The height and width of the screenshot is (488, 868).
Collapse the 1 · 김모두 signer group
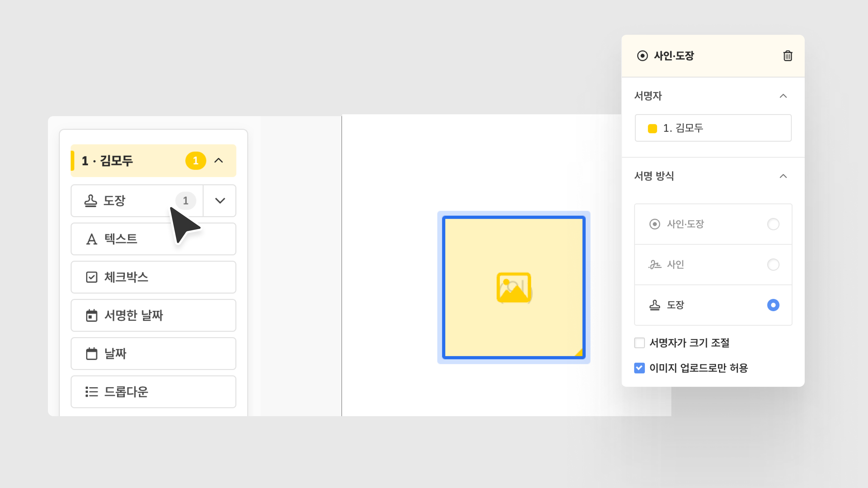(219, 161)
